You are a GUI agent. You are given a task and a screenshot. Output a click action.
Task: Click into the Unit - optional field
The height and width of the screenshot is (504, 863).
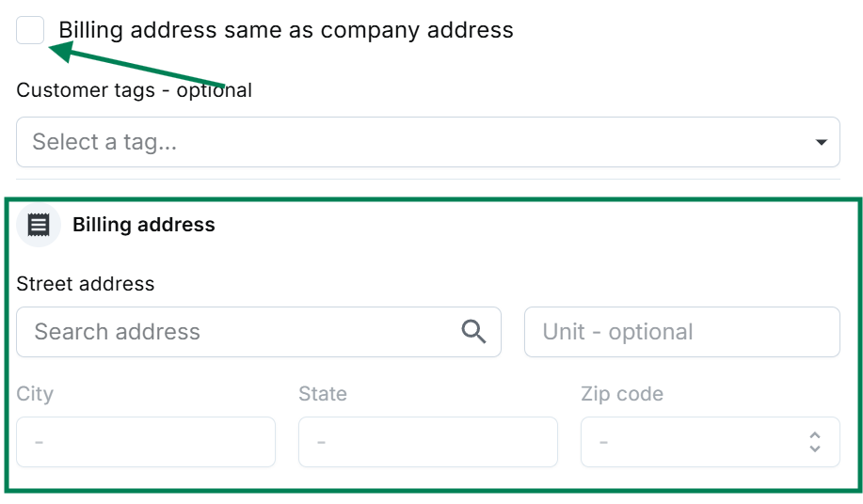tap(681, 332)
